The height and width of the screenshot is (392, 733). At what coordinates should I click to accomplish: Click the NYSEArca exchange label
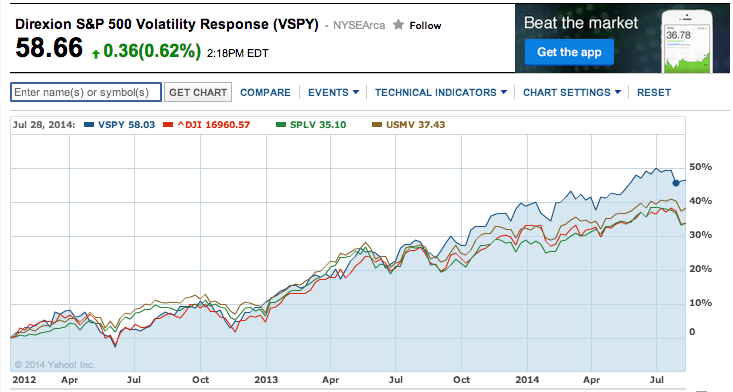tap(359, 25)
